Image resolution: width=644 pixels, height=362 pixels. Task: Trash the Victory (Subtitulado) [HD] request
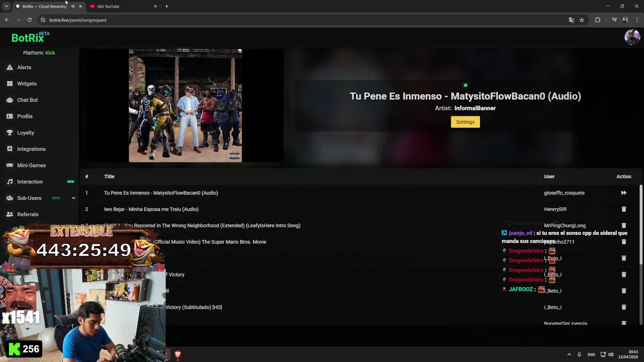pos(623,307)
